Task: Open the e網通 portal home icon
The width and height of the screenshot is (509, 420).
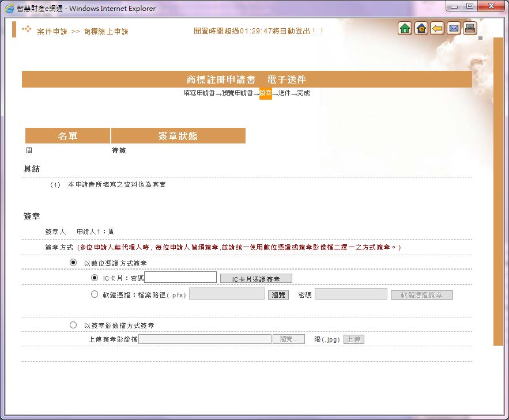Action: (421, 27)
